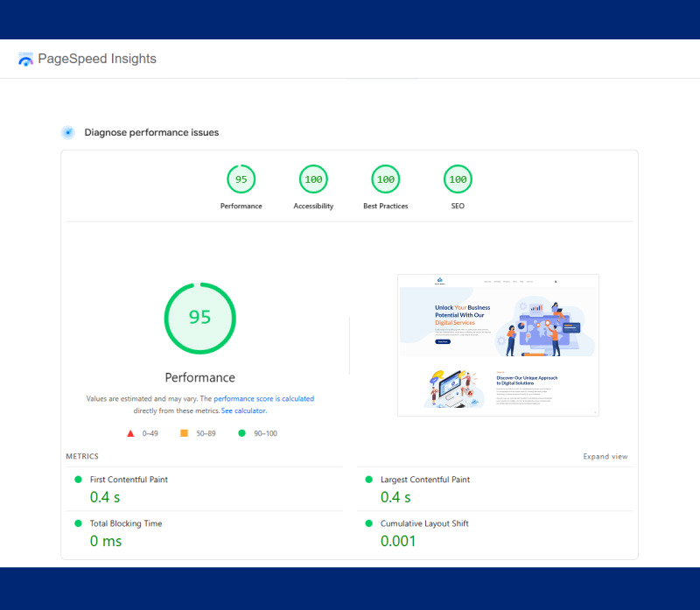This screenshot has width=700, height=610.
Task: Select the Accessibility score gauge 100
Action: tap(313, 180)
